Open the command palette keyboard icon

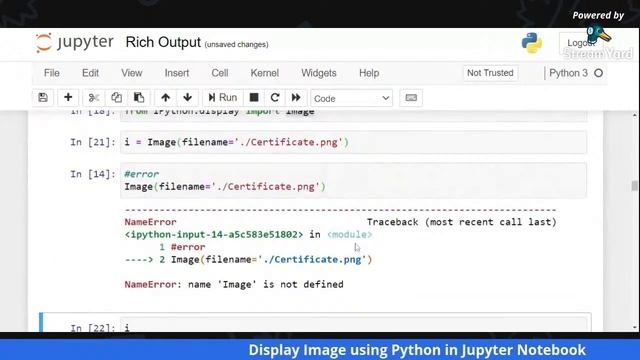click(x=411, y=98)
